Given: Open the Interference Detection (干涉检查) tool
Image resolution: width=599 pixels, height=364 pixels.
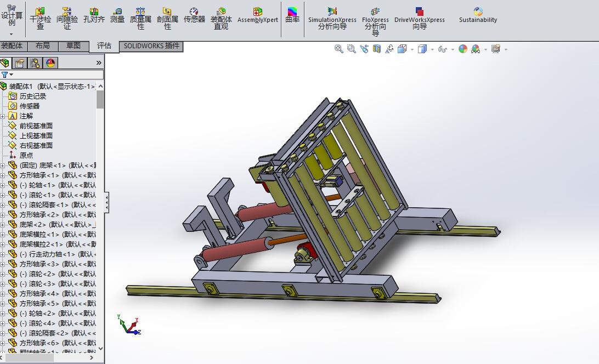Looking at the screenshot, I should 40,18.
